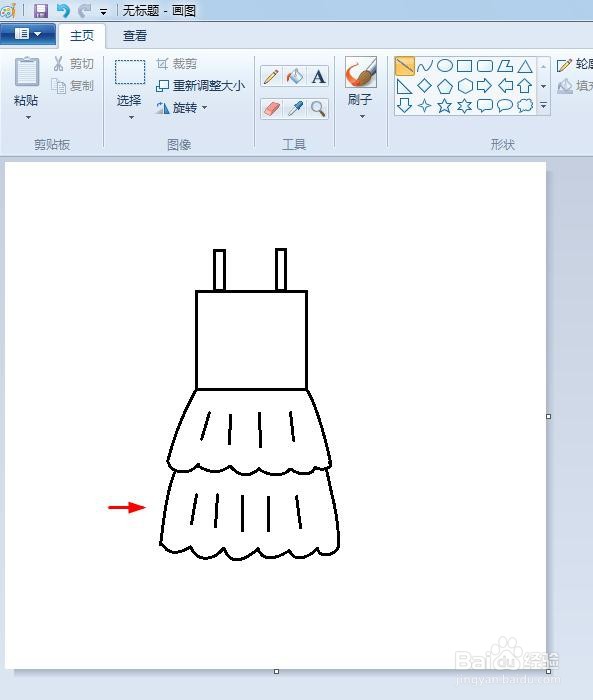
Task: Select the Magnifier tool
Action: click(318, 108)
